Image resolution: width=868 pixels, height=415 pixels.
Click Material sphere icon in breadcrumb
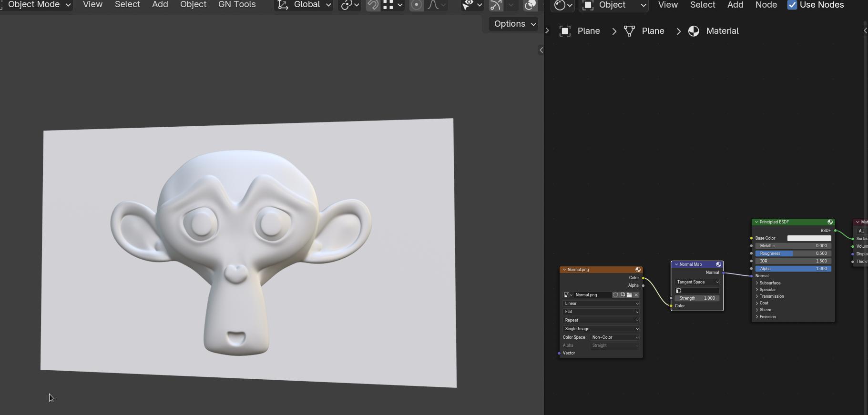click(x=694, y=31)
